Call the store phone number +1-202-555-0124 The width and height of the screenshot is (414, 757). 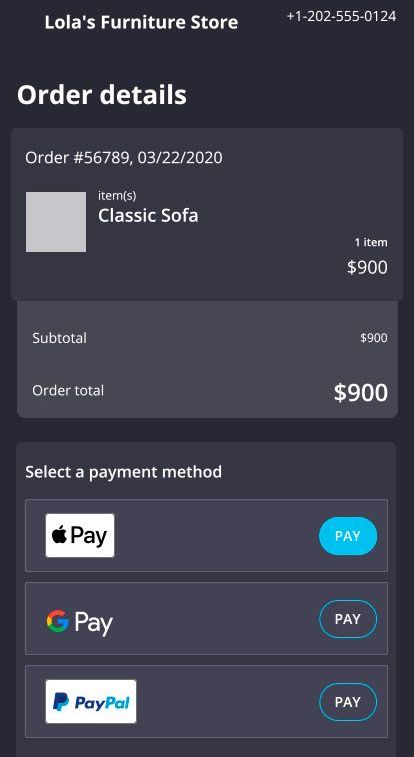coord(342,16)
